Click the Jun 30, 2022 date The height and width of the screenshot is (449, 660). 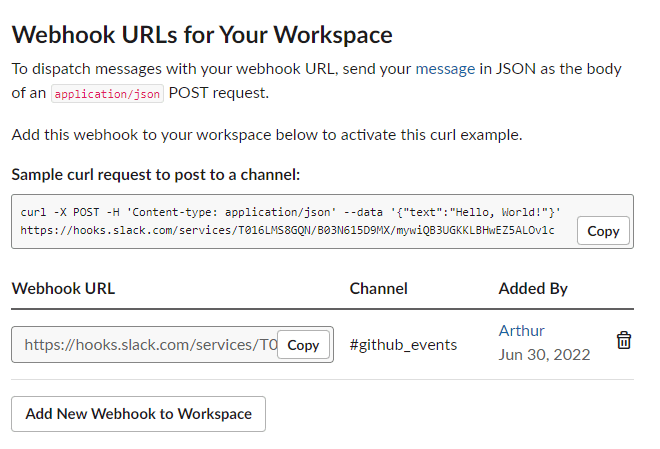pyautogui.click(x=544, y=355)
